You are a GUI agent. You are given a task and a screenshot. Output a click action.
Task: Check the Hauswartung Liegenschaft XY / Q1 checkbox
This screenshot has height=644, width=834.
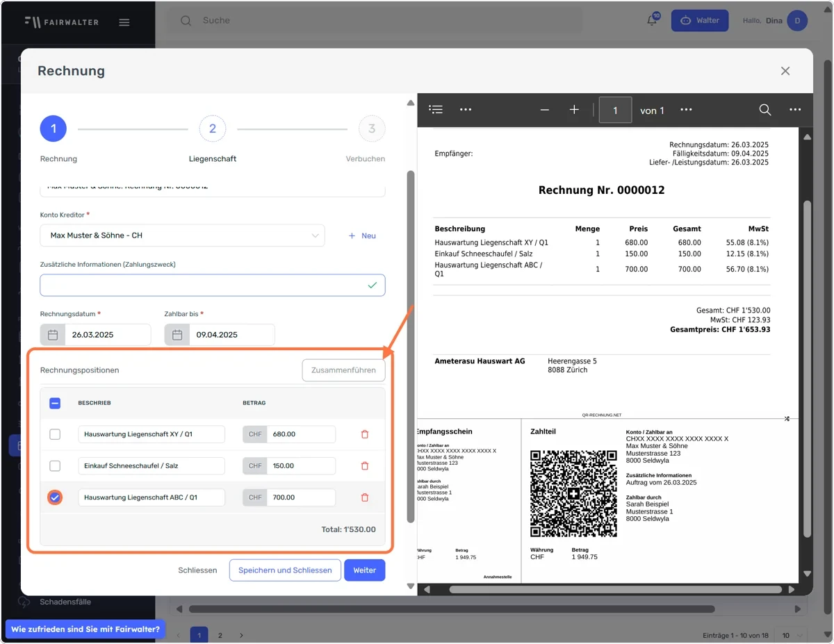click(x=55, y=434)
